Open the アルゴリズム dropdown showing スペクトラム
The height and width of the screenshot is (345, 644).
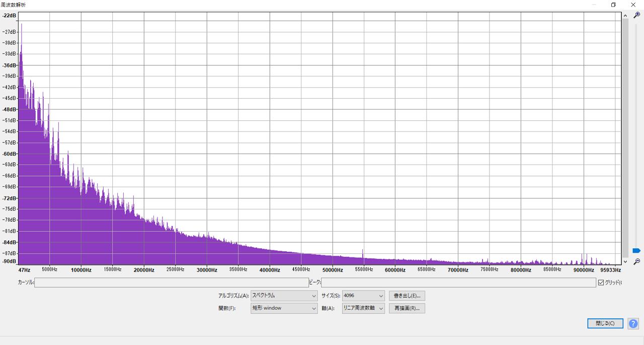[284, 296]
